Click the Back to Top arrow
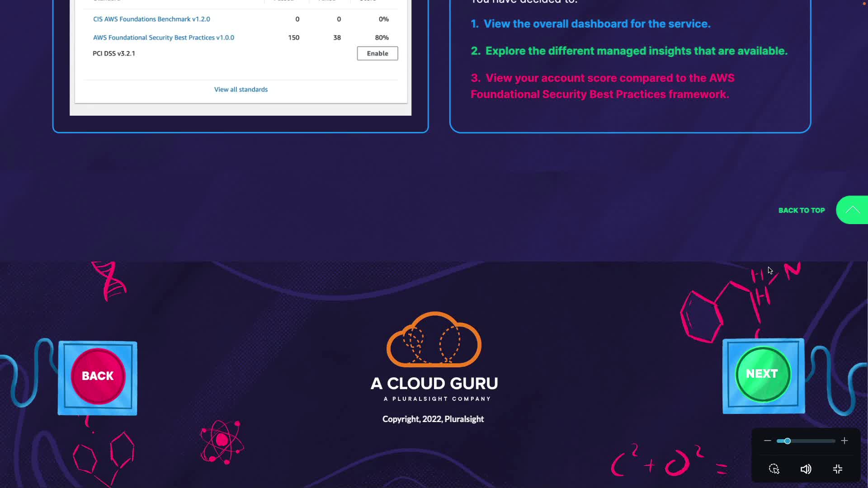Screen dimensions: 868x488 pos(852,210)
